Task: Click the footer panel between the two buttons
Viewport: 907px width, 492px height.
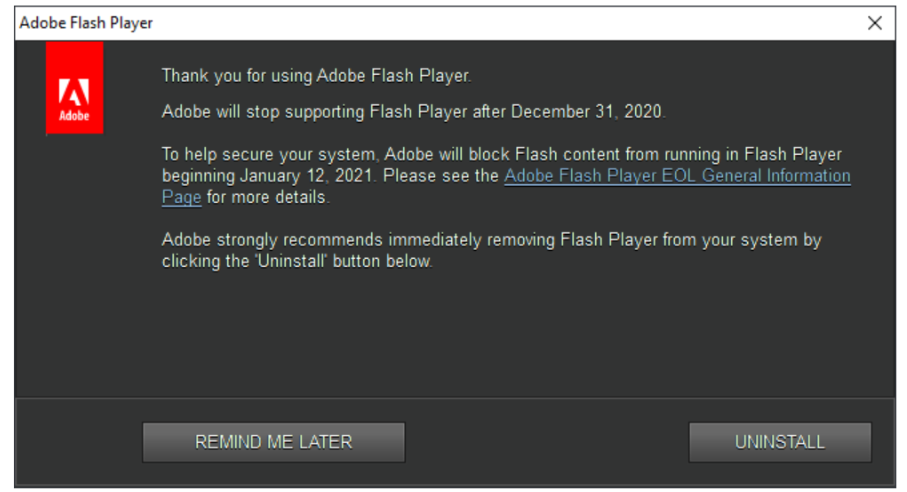Action: pyautogui.click(x=547, y=442)
